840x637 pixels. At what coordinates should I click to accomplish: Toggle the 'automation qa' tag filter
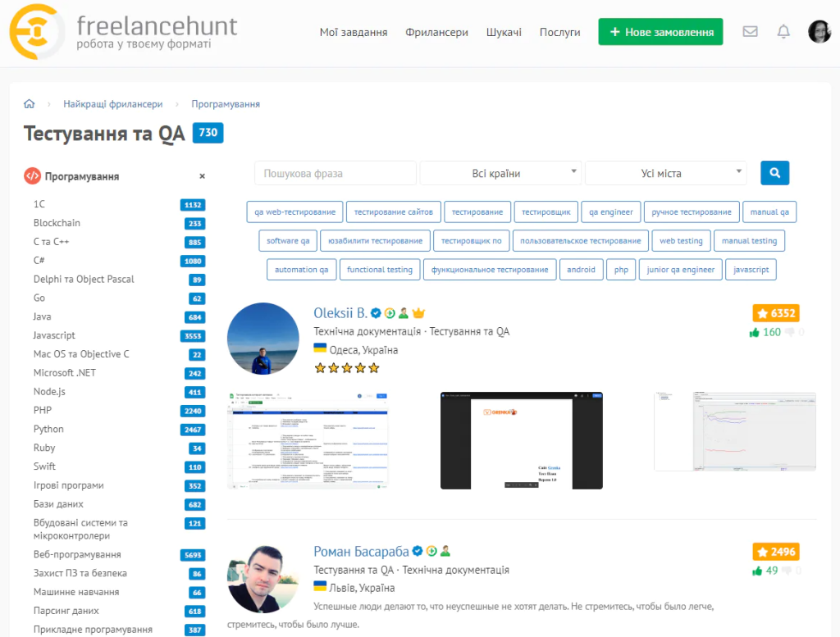tap(301, 270)
